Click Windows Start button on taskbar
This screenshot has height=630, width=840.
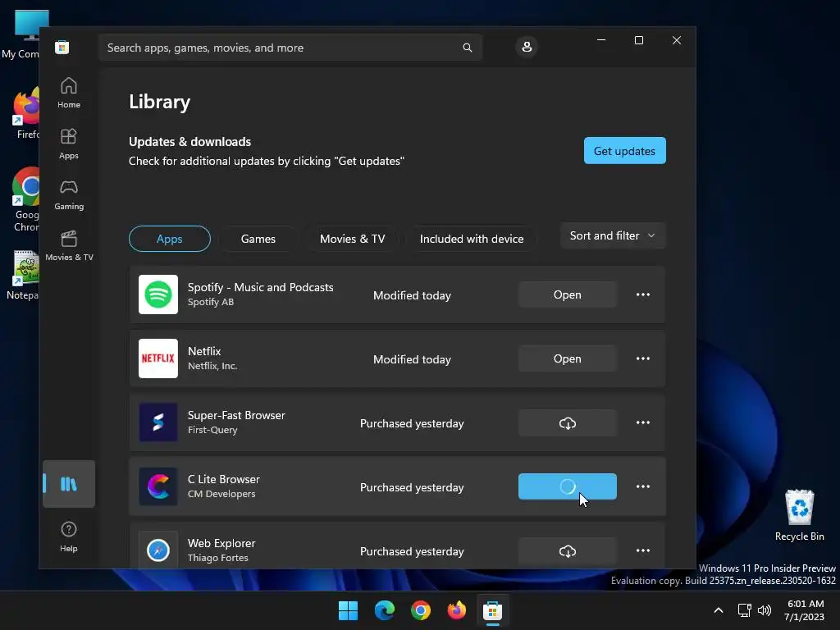348,610
